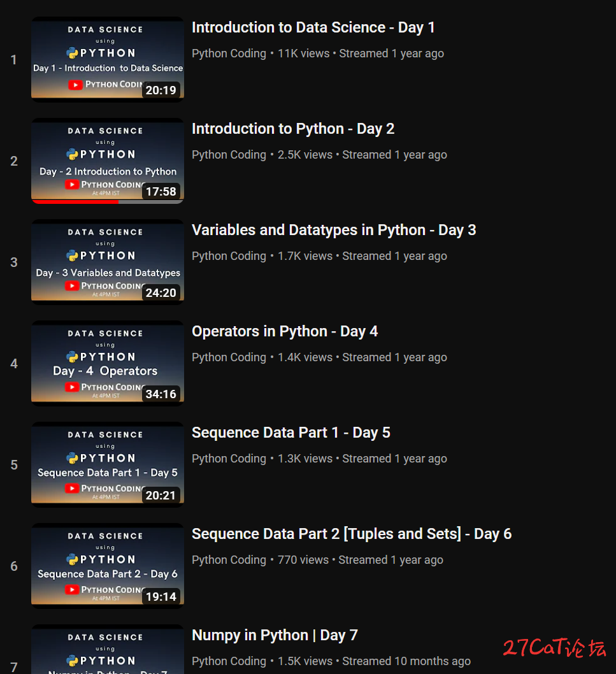Click the "770 views" text
616x674 pixels.
click(x=303, y=560)
